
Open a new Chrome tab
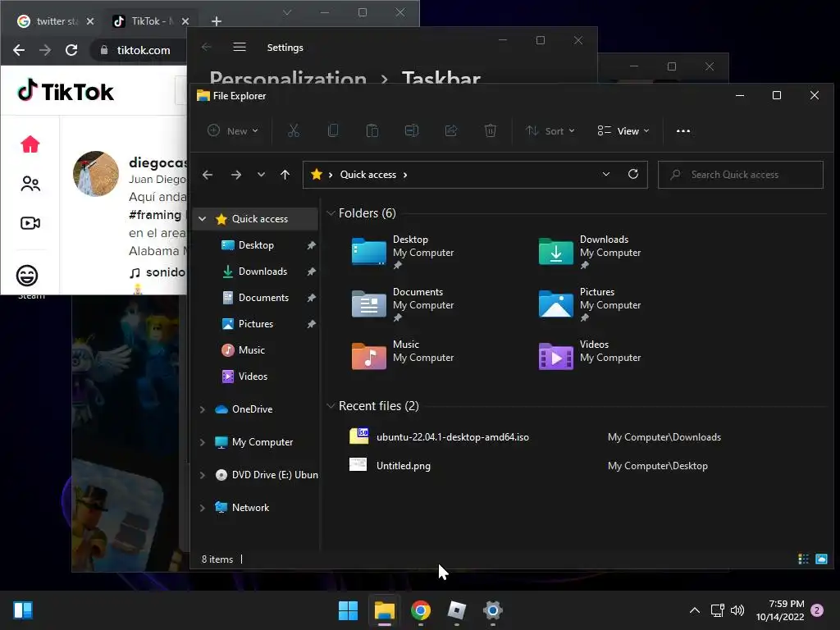[x=217, y=21]
